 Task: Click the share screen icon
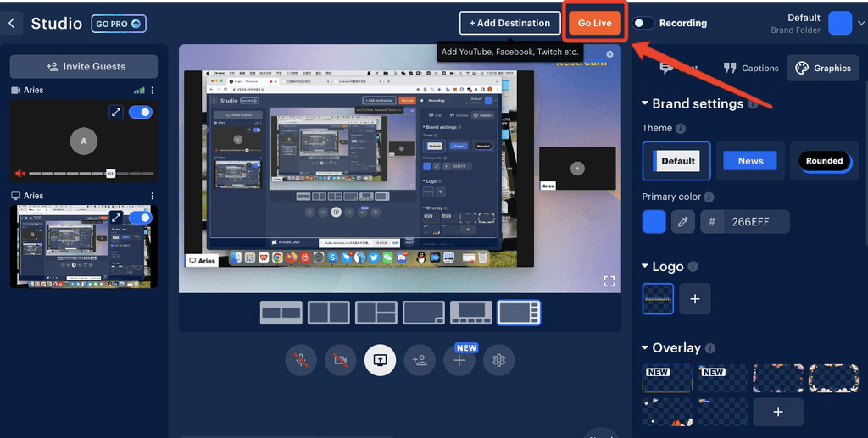[380, 360]
